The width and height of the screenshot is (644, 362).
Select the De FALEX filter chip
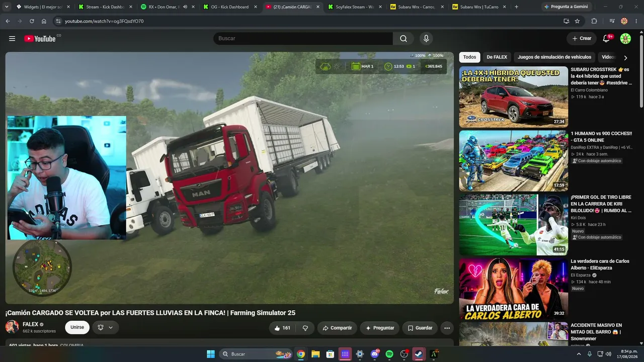pyautogui.click(x=497, y=57)
